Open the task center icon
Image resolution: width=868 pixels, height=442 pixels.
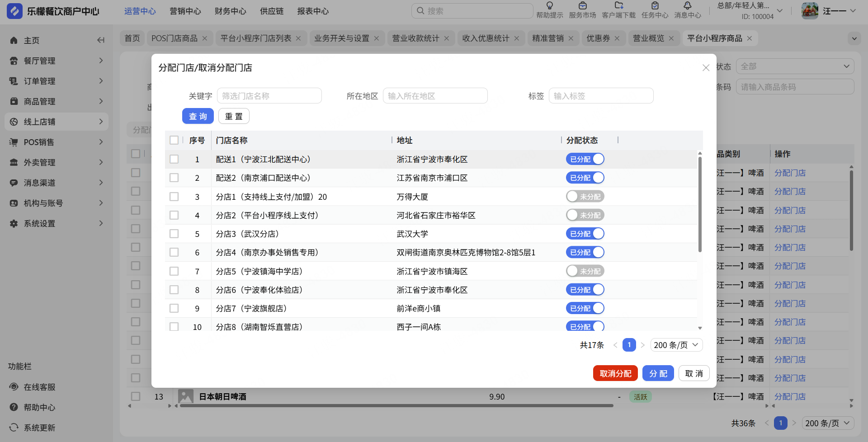pyautogui.click(x=655, y=6)
